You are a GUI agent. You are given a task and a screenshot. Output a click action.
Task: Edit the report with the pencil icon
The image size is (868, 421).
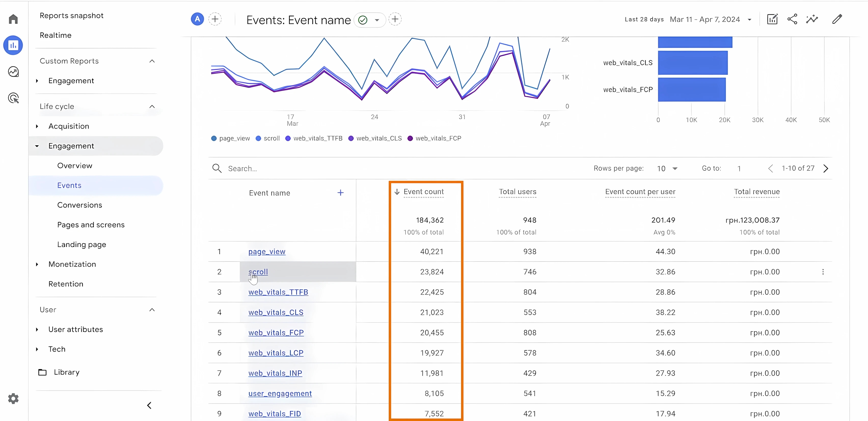(838, 19)
